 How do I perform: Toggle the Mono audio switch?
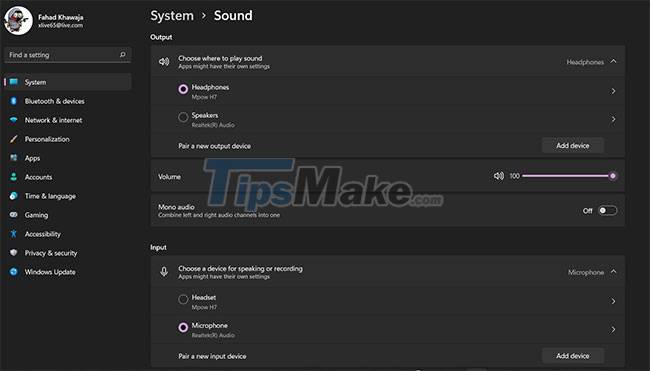click(x=607, y=211)
